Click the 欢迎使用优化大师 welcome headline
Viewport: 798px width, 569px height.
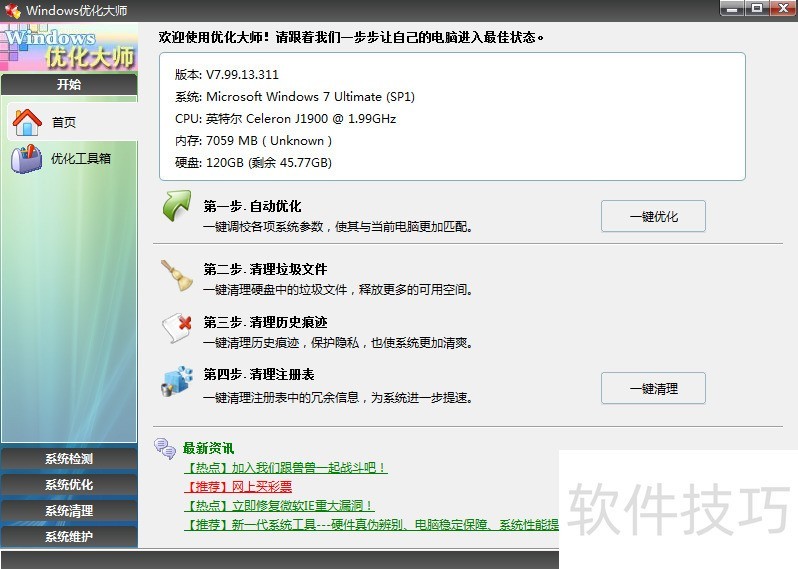click(x=351, y=37)
